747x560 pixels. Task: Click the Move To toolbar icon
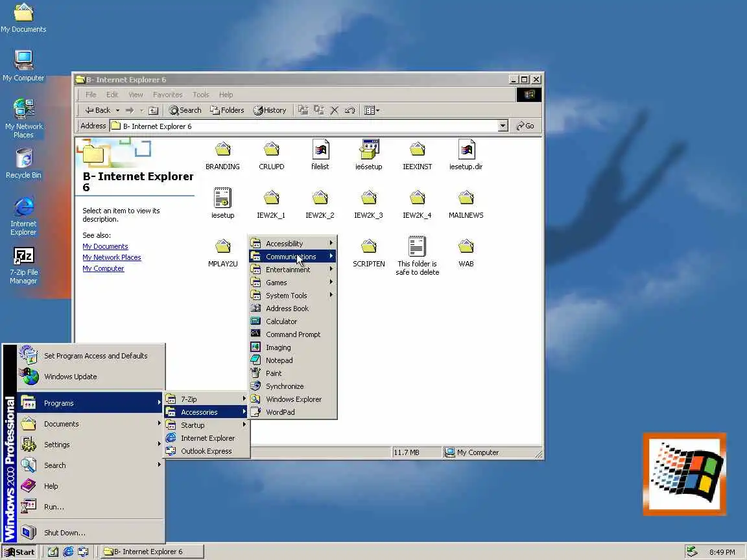[x=303, y=110]
